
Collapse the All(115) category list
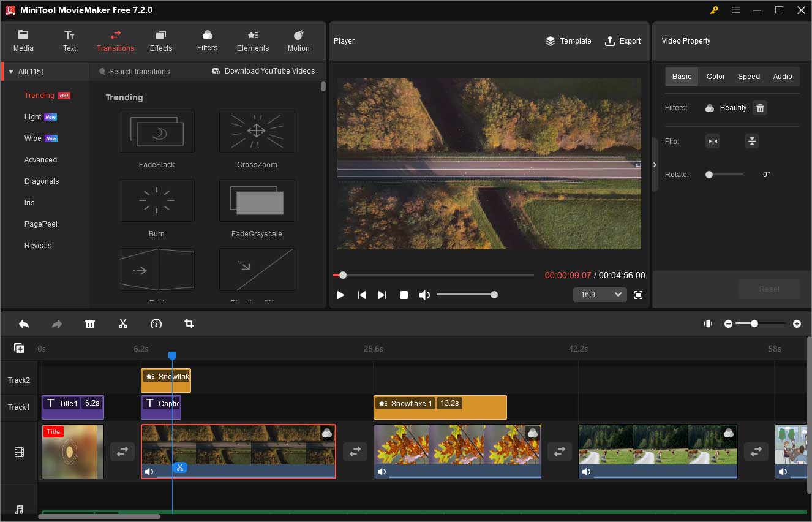pos(11,72)
